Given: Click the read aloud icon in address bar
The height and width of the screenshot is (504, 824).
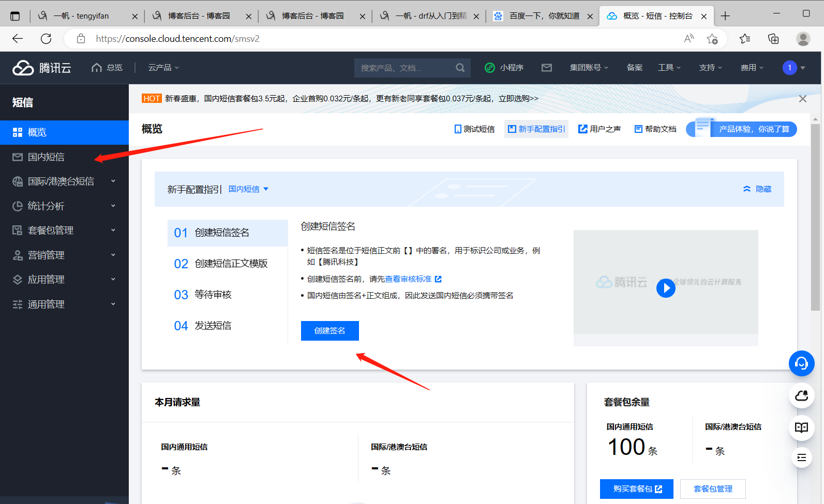Looking at the screenshot, I should [x=688, y=39].
